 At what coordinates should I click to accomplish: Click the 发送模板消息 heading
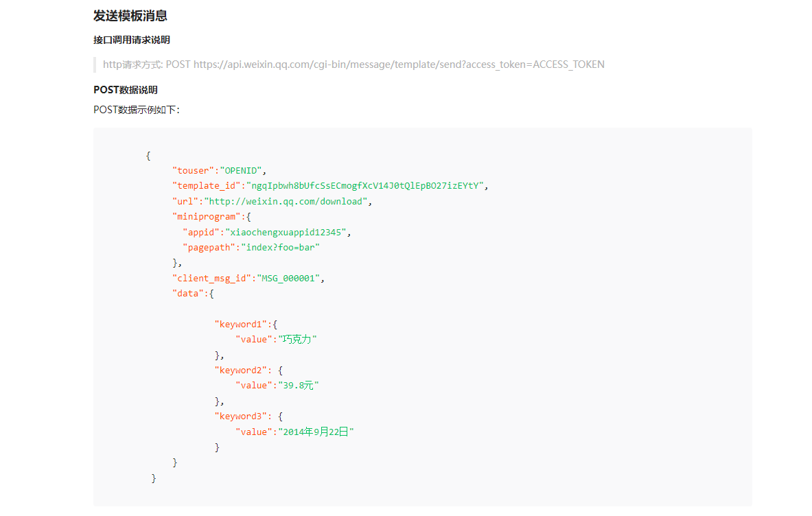pyautogui.click(x=130, y=16)
